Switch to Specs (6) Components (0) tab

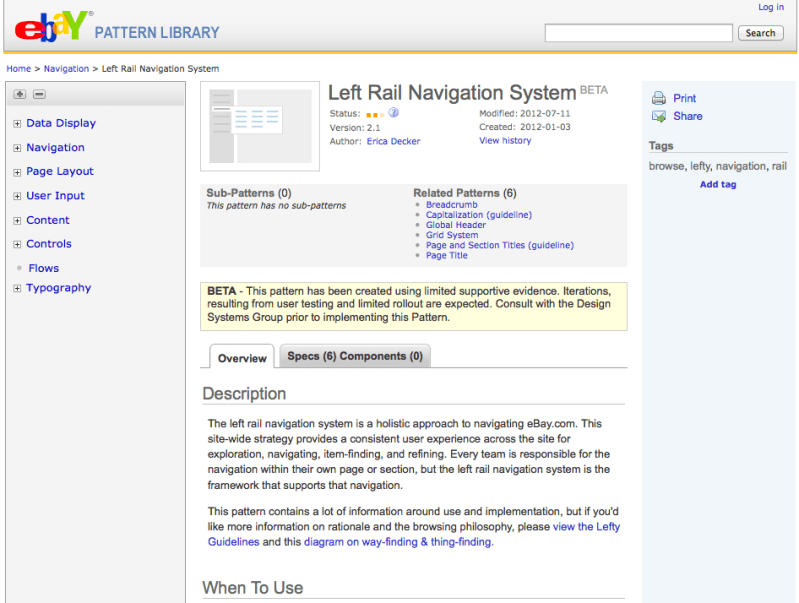coord(355,356)
